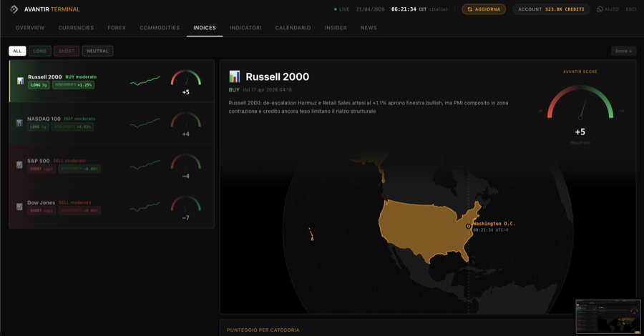Click the refresh arrows icon in AGGIORNA
This screenshot has width=644, height=336.
470,9
